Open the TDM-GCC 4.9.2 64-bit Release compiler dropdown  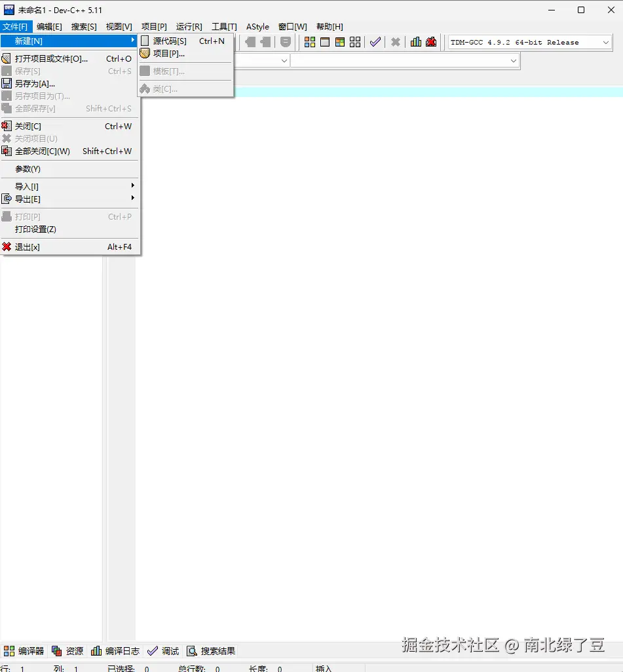[x=530, y=42]
